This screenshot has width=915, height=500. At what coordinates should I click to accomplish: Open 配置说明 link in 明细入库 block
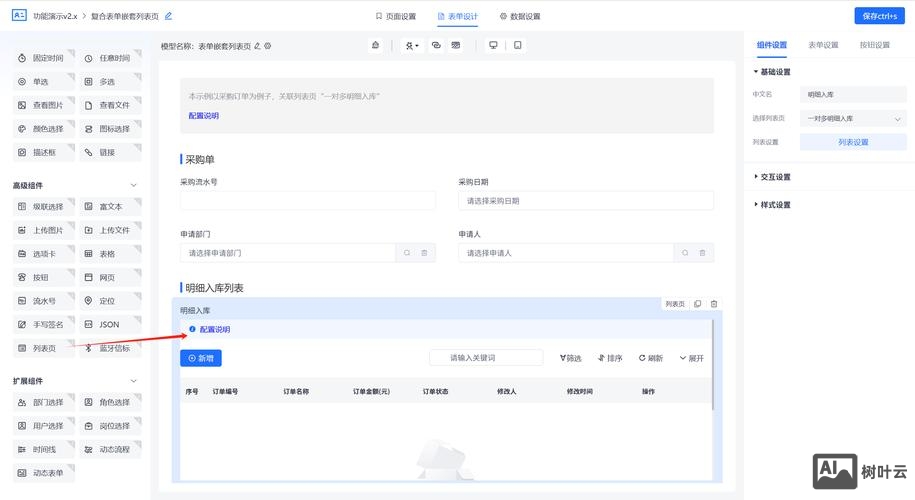tap(215, 329)
